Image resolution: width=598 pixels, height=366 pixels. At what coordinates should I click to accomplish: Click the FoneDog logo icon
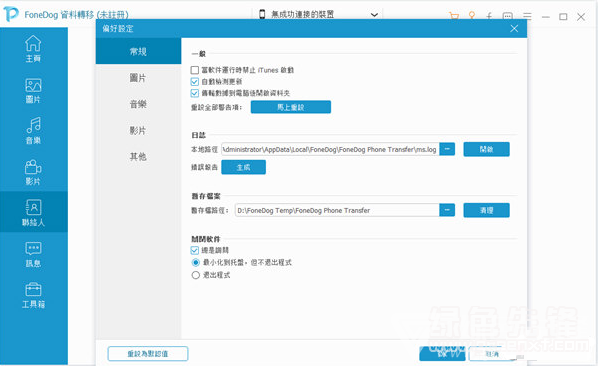tap(11, 14)
